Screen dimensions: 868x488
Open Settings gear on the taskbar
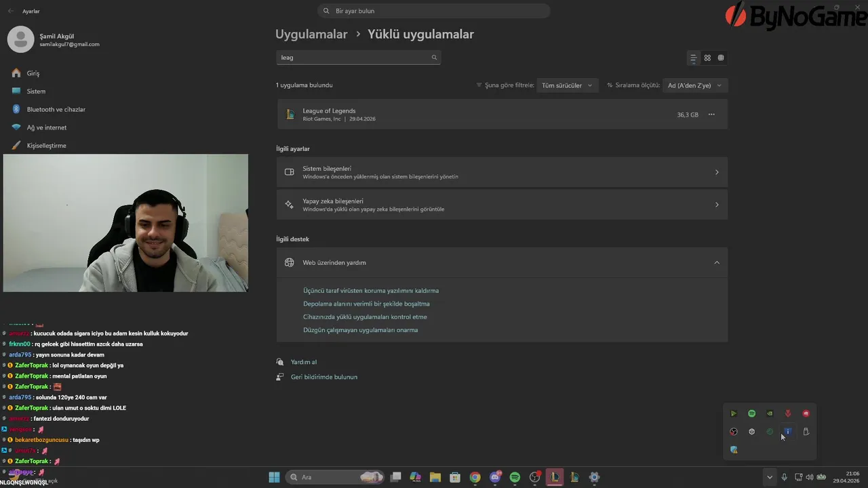click(594, 477)
